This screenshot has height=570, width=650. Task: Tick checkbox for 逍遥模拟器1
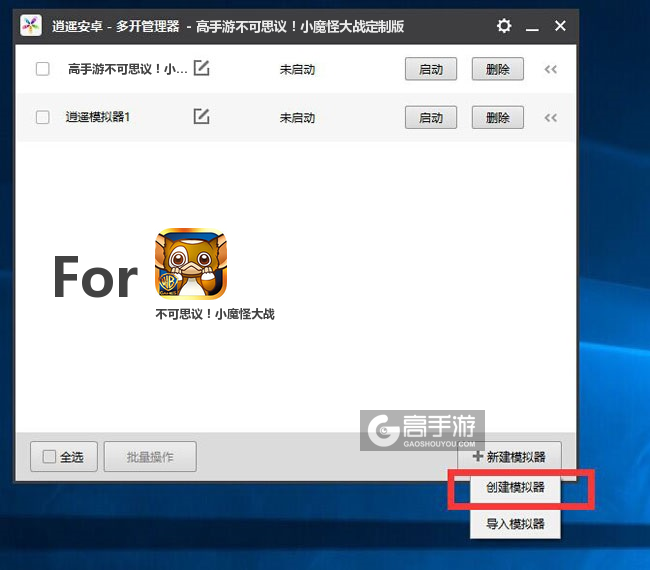[x=43, y=117]
